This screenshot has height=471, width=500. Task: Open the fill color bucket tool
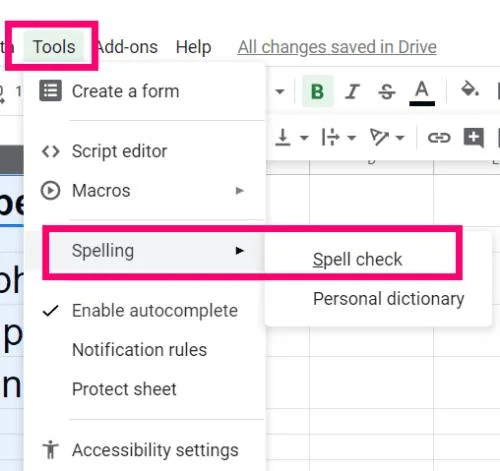[x=469, y=89]
